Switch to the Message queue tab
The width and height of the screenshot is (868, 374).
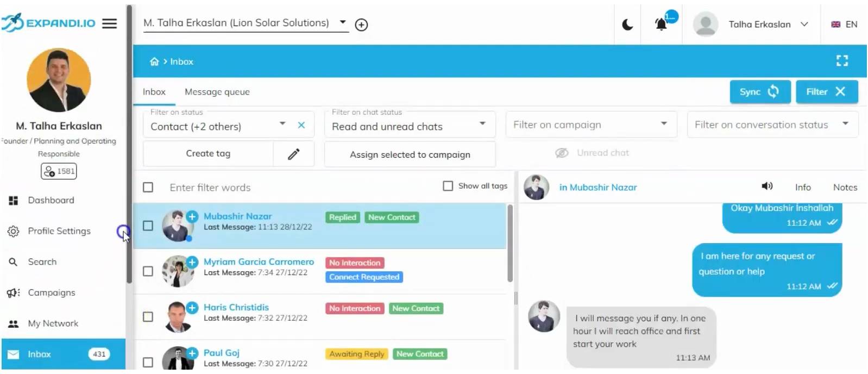[x=217, y=91]
